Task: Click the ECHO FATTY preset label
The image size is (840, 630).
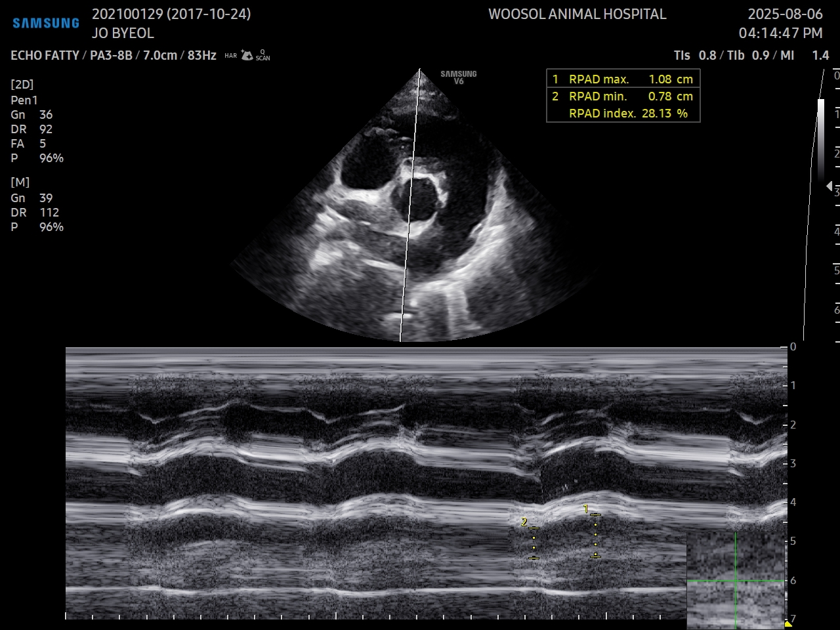Action: pyautogui.click(x=45, y=56)
